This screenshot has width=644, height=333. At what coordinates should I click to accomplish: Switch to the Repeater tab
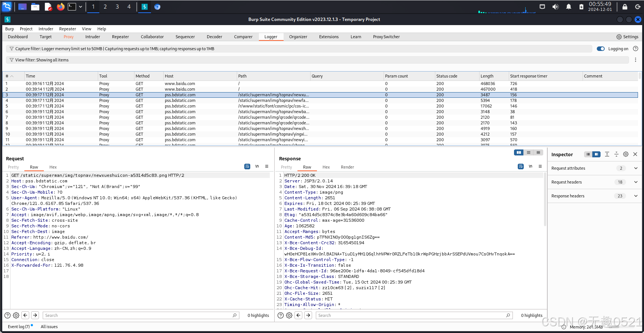tap(120, 37)
